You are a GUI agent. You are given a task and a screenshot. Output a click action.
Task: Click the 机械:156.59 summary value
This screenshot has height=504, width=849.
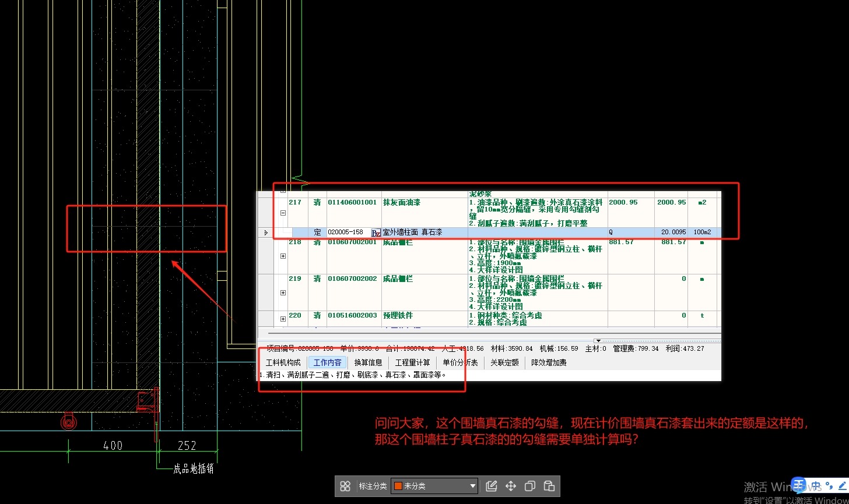tap(559, 349)
